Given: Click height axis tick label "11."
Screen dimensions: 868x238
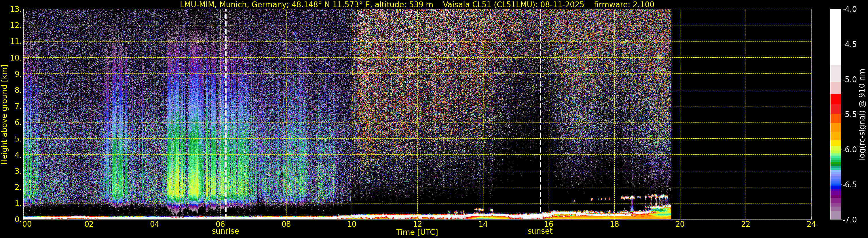Looking at the screenshot, I should coord(16,42).
